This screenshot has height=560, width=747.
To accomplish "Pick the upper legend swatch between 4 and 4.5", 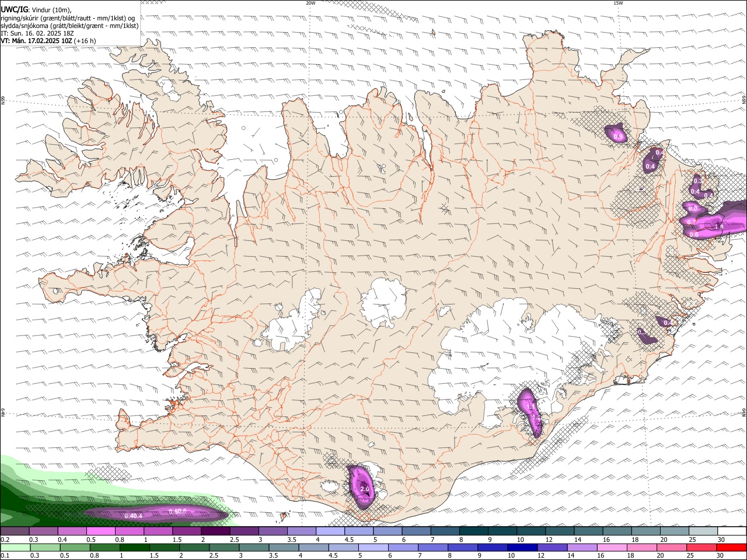I will [x=330, y=531].
